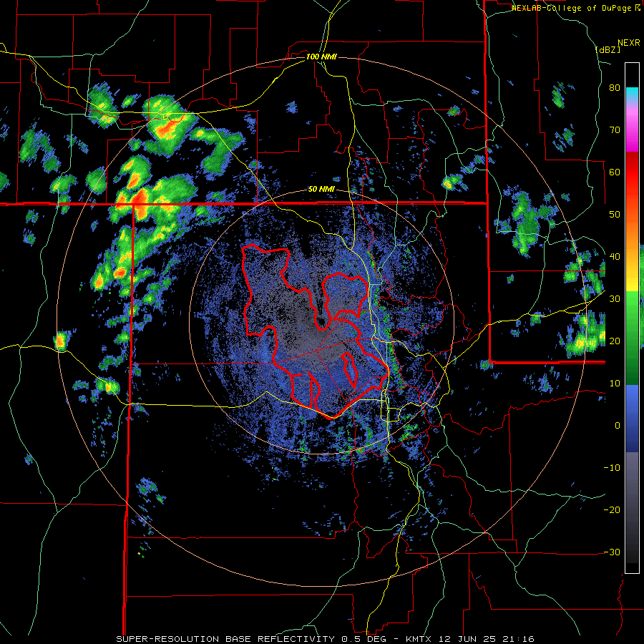Click the [dBZ] units label
The width and height of the screenshot is (644, 644).
[x=608, y=49]
